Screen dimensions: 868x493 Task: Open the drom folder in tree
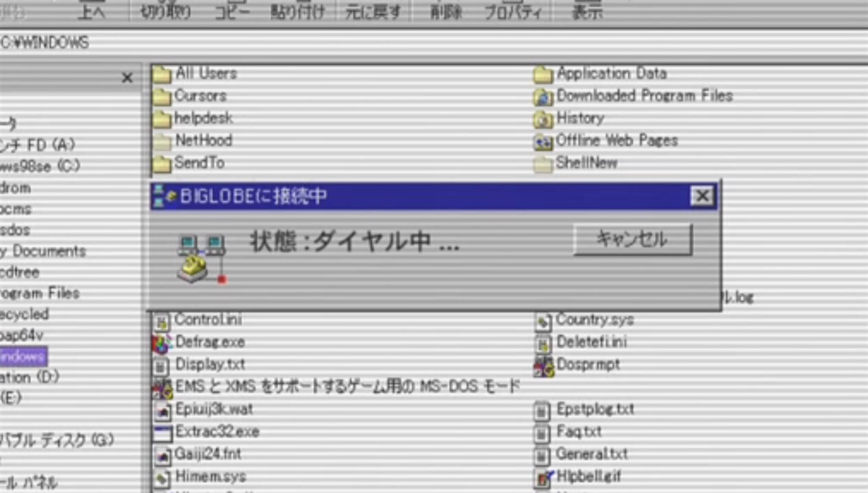pyautogui.click(x=15, y=187)
